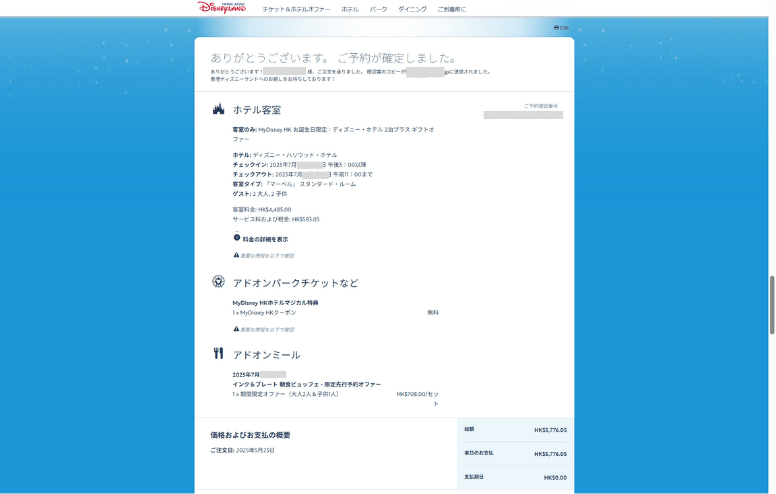Click the アドオンパークチケットなど heading

[295, 283]
